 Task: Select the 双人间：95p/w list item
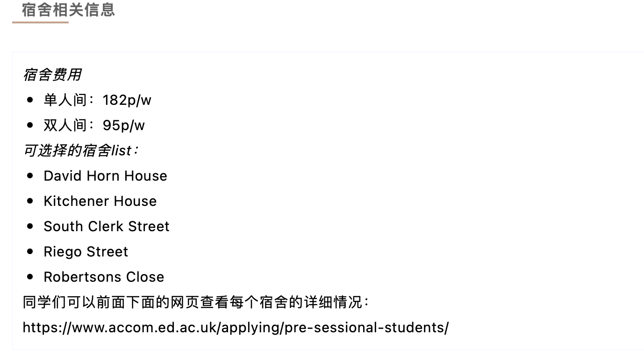pos(94,125)
